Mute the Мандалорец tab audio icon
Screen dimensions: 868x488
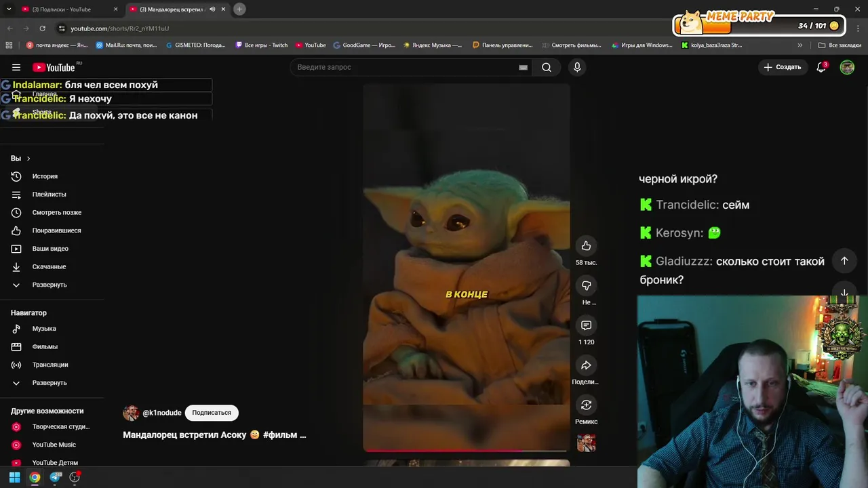(x=212, y=9)
